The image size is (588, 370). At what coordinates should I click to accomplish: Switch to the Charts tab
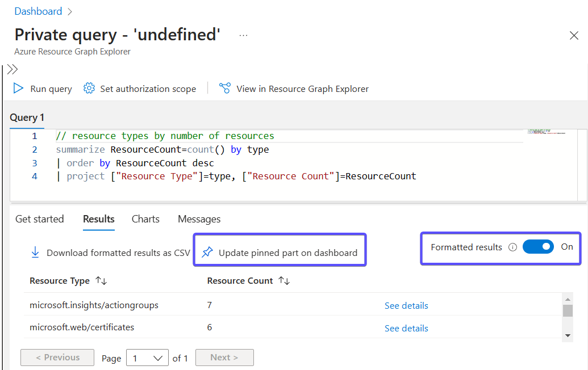tap(145, 219)
